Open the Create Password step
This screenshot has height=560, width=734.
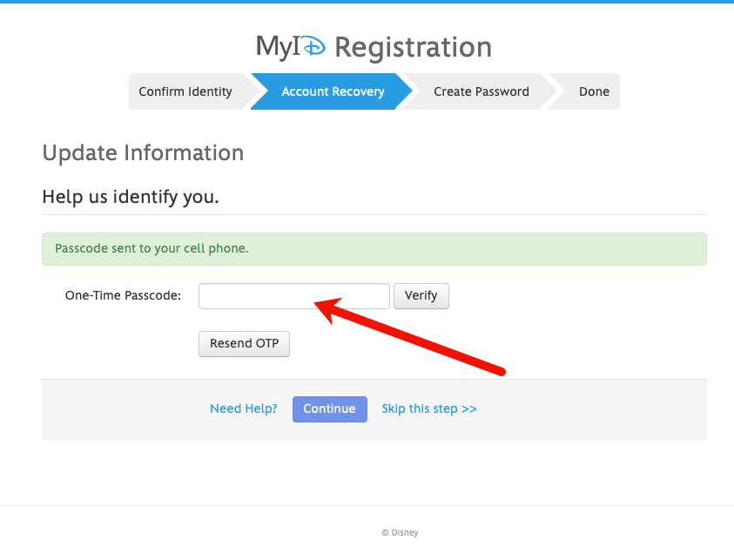click(481, 91)
